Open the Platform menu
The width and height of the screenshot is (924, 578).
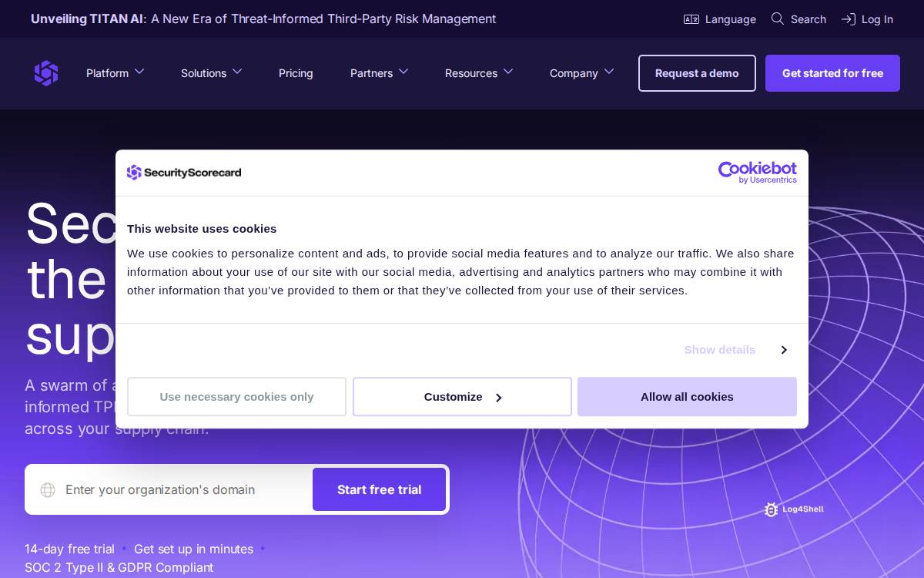click(x=107, y=73)
